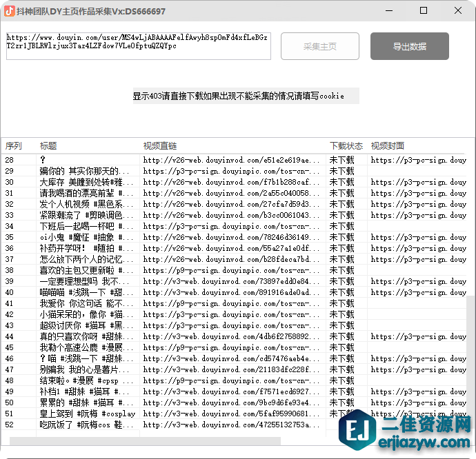Image resolution: width=476 pixels, height=459 pixels.
Task: Select row titled 超级讨厌你 #猫耳 #黑
Action: [234, 325]
